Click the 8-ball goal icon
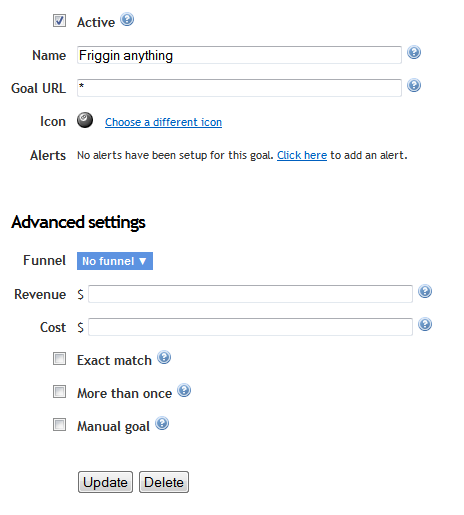The height and width of the screenshot is (515, 464). point(85,120)
